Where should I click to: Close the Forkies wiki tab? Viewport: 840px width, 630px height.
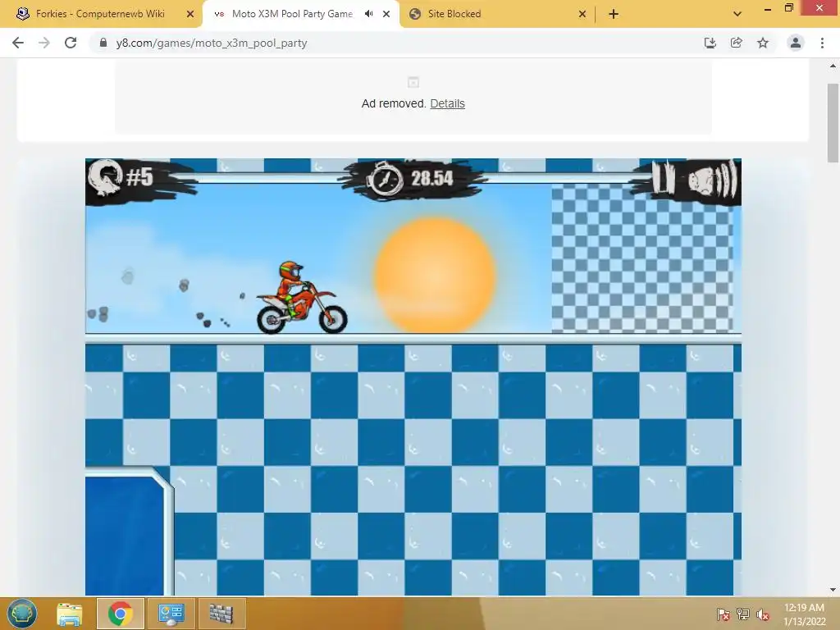pos(190,14)
